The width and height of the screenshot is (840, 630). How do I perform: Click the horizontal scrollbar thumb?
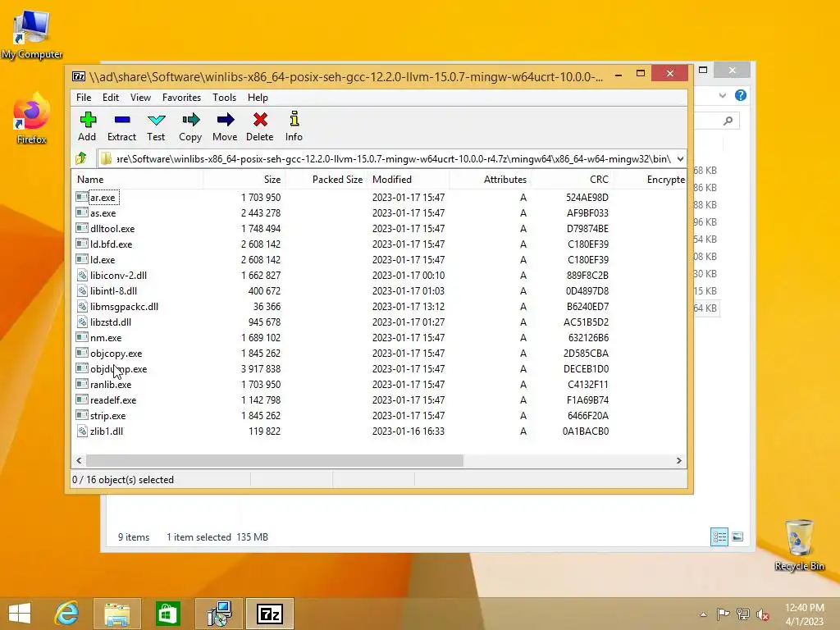[x=274, y=461]
